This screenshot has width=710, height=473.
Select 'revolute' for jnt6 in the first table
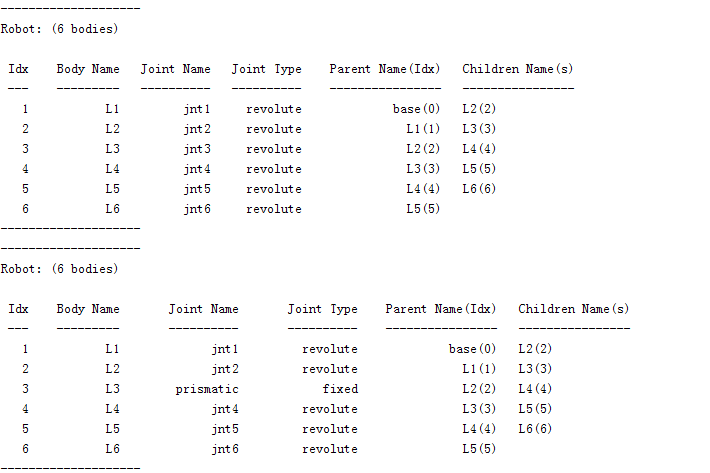[x=273, y=209]
